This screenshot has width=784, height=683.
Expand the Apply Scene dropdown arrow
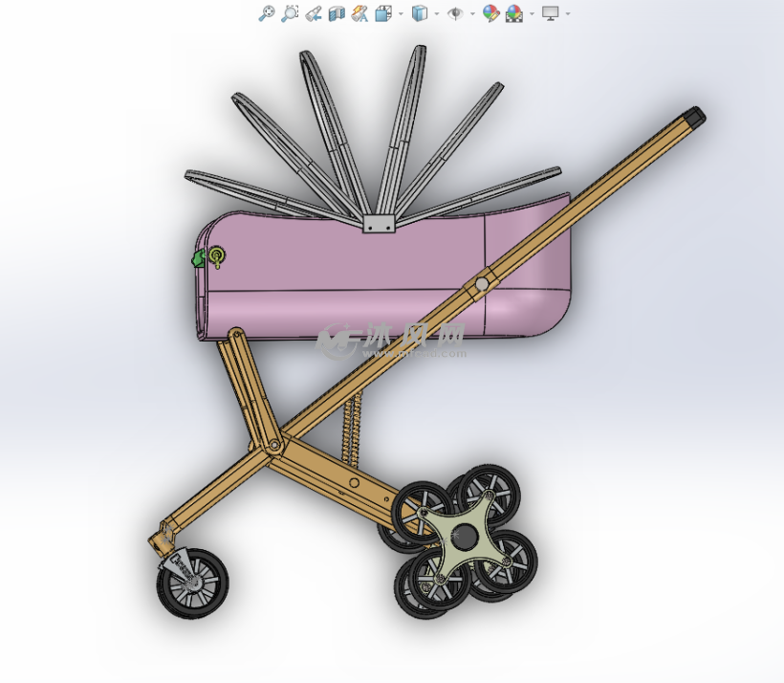(532, 14)
